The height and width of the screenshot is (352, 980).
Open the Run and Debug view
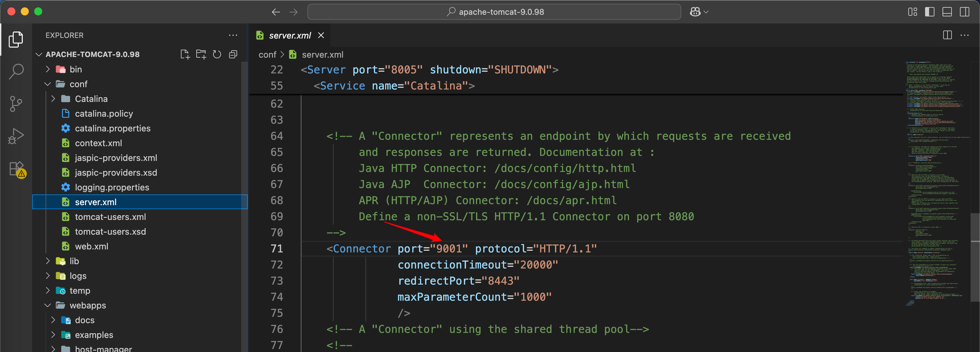pos(16,136)
